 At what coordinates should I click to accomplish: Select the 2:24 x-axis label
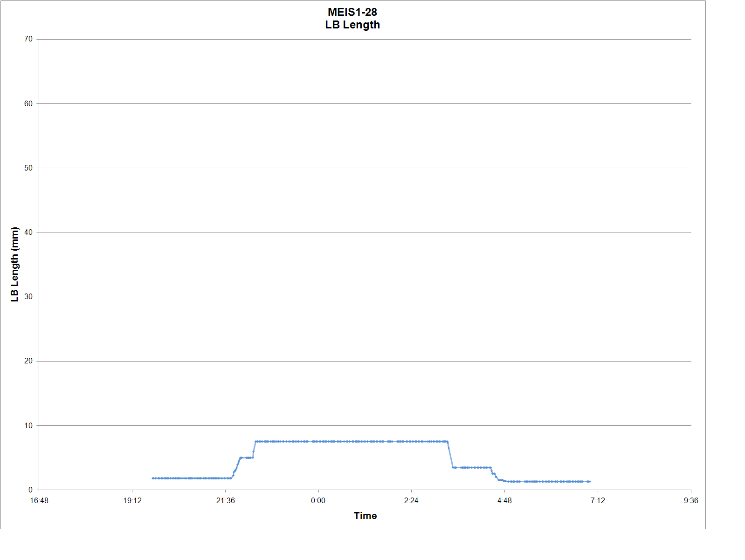click(411, 501)
